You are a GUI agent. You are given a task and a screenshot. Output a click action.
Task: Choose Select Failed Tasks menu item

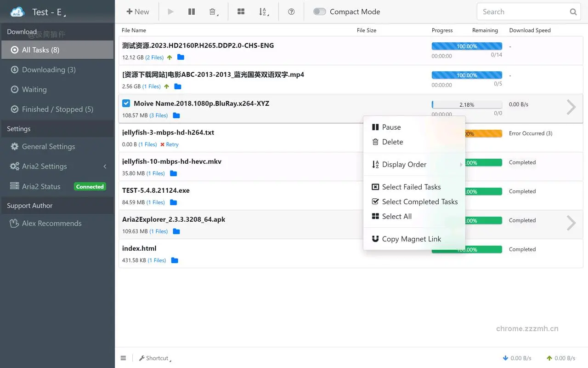point(414,187)
